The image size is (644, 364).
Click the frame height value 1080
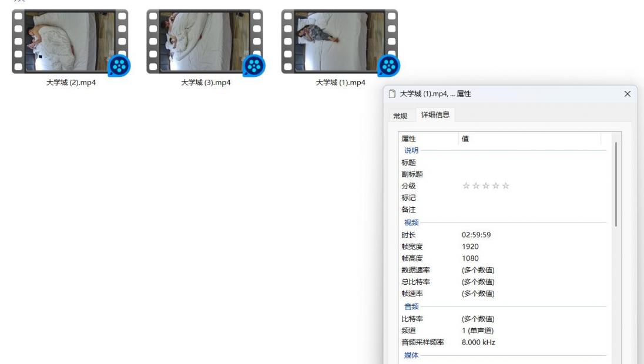click(x=470, y=258)
